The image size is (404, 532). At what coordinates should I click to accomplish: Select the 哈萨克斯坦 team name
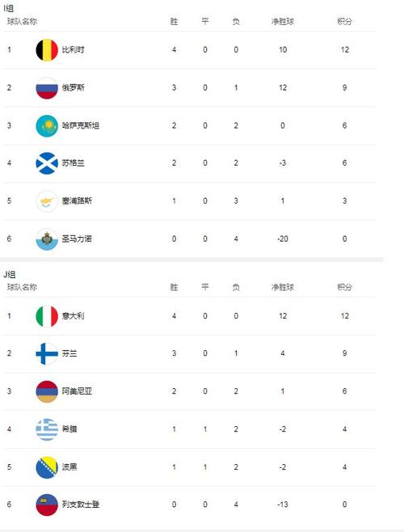pyautogui.click(x=80, y=125)
